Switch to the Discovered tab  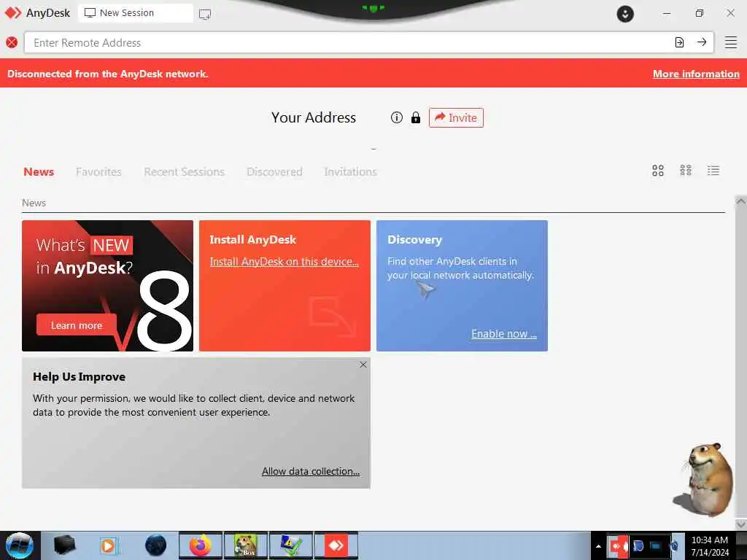click(274, 171)
